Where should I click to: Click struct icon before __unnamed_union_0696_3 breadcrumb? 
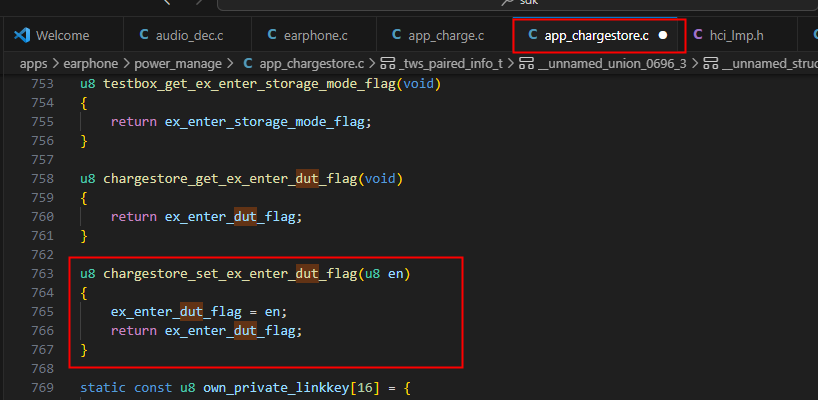(x=527, y=64)
